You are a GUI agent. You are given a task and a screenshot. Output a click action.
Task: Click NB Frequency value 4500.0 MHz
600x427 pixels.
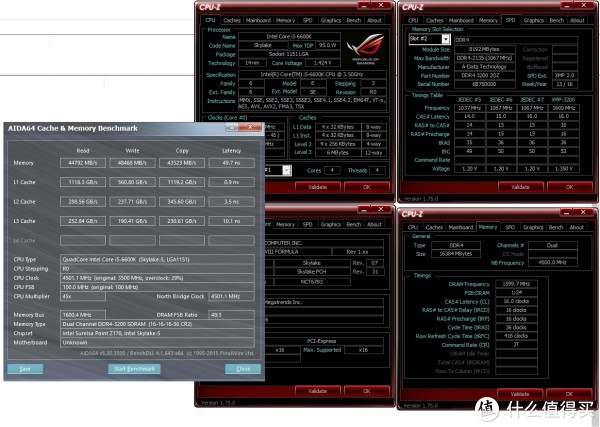[x=553, y=262]
